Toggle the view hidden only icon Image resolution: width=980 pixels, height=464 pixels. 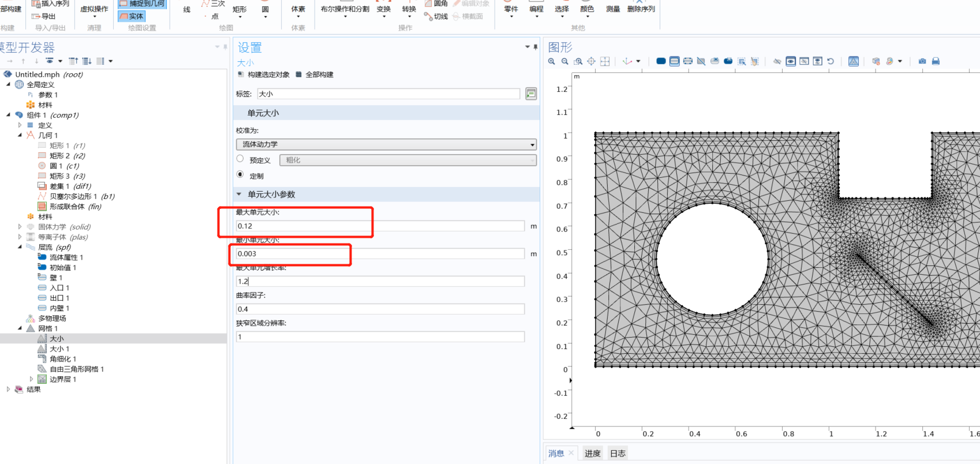click(x=804, y=61)
